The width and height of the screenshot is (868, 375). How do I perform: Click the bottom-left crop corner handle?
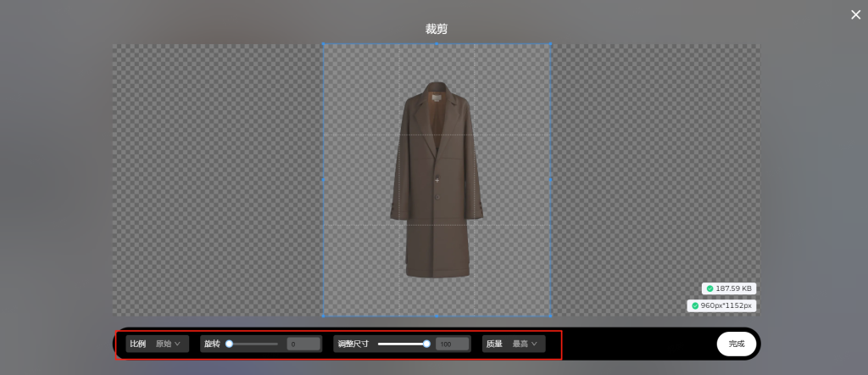pyautogui.click(x=323, y=316)
